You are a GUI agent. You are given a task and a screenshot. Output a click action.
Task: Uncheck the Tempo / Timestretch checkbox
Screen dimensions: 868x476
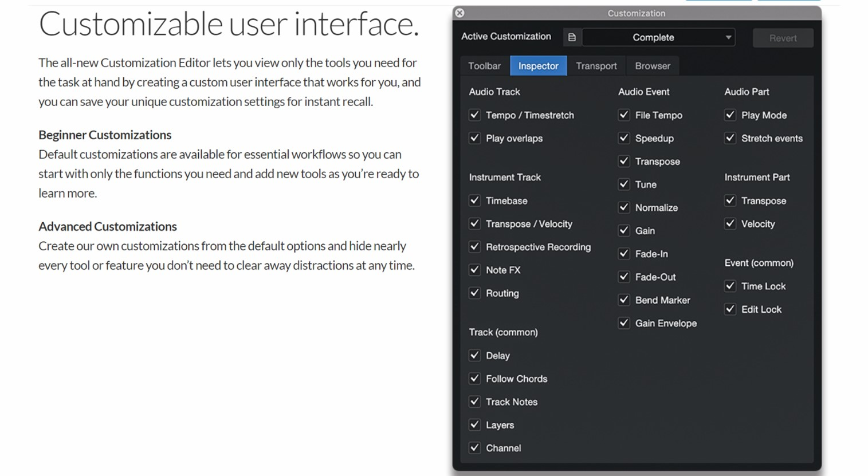[474, 115]
